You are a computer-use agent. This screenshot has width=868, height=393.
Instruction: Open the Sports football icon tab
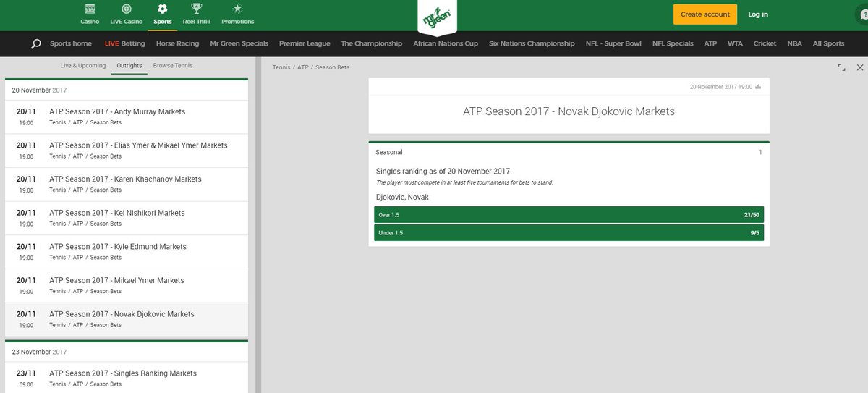pyautogui.click(x=162, y=14)
